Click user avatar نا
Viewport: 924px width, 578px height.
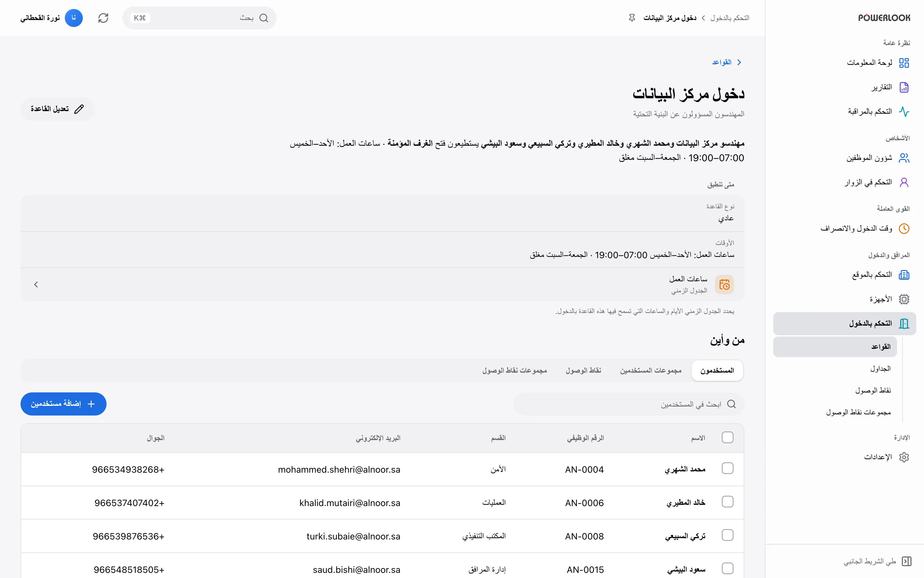(x=74, y=18)
